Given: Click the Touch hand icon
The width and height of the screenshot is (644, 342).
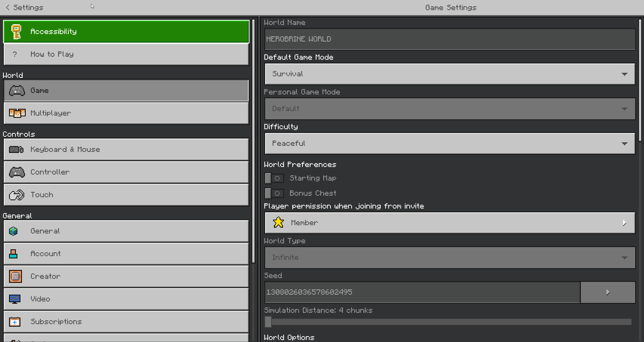Looking at the screenshot, I should [17, 195].
